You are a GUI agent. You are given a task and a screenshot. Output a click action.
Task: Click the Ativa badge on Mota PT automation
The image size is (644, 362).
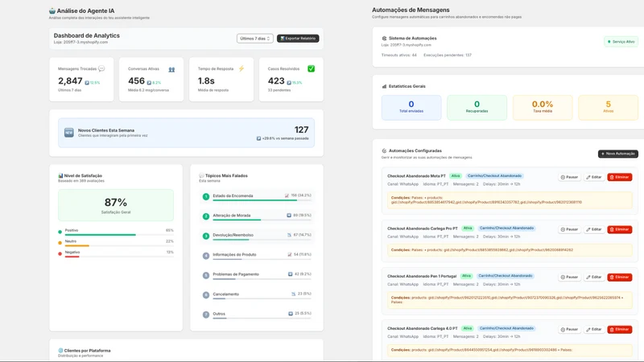tap(456, 175)
